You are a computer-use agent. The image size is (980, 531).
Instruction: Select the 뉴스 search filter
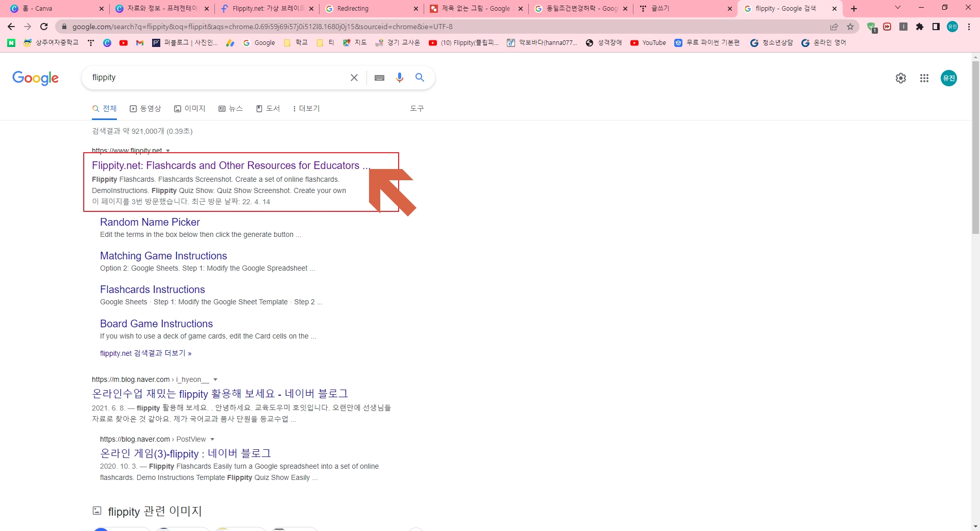pos(231,108)
